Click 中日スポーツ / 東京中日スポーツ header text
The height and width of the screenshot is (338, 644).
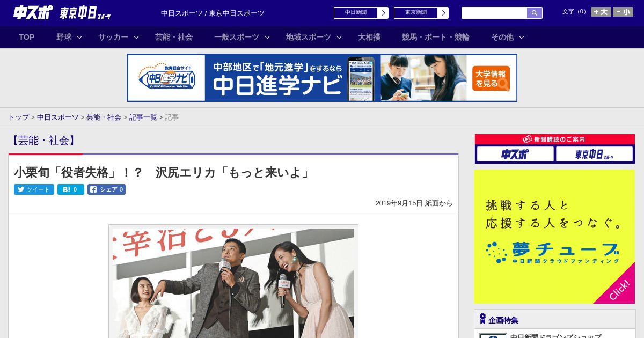click(x=213, y=13)
